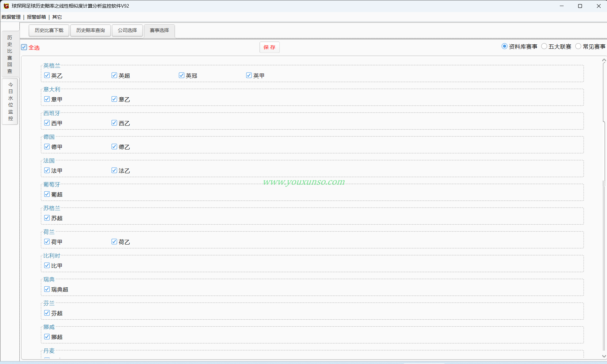Toggle the 法乙 checkbox
Screen dimensions: 607x364
(x=114, y=170)
